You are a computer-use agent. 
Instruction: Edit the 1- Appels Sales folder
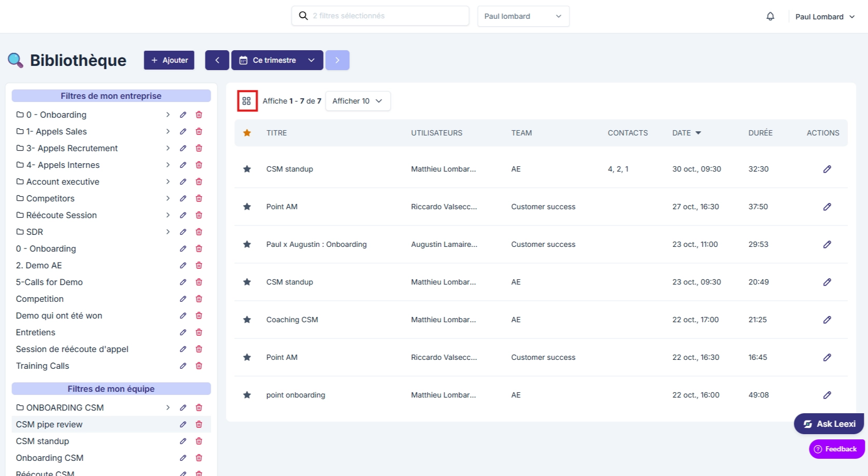(183, 131)
